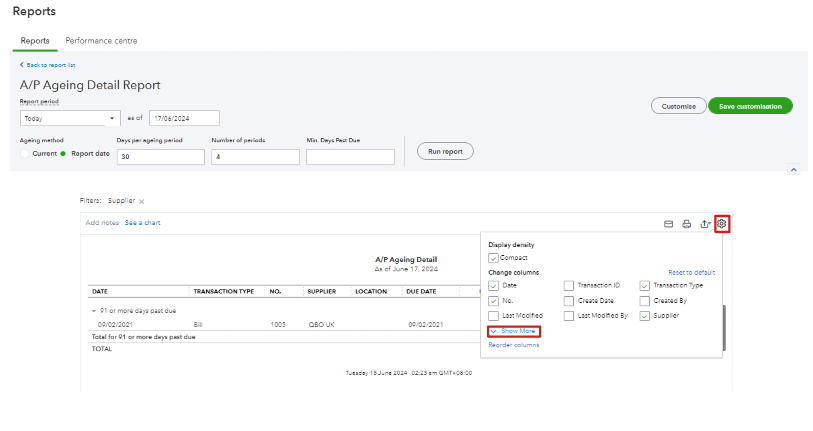Collapse the 91 or more days past due group
This screenshot has width=813, height=431.
[94, 311]
